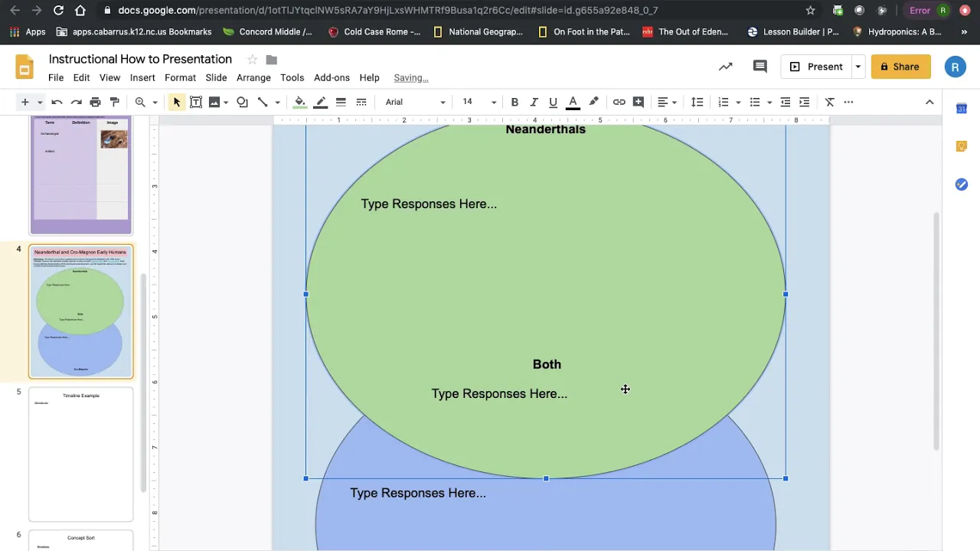Click the Undo arrow icon

[x=57, y=102]
